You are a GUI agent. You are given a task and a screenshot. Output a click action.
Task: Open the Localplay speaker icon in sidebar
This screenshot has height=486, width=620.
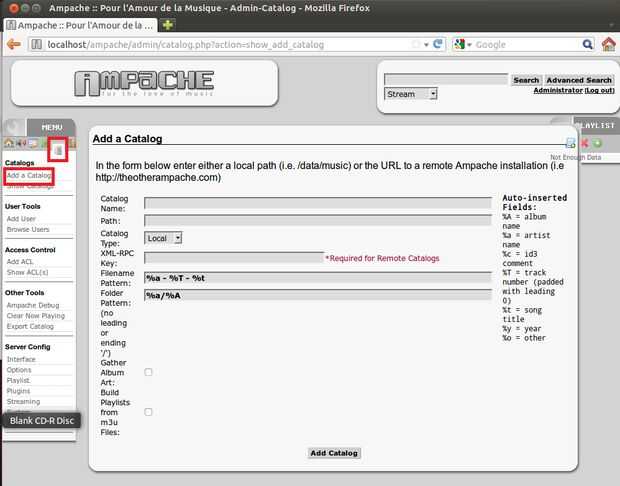[21, 143]
